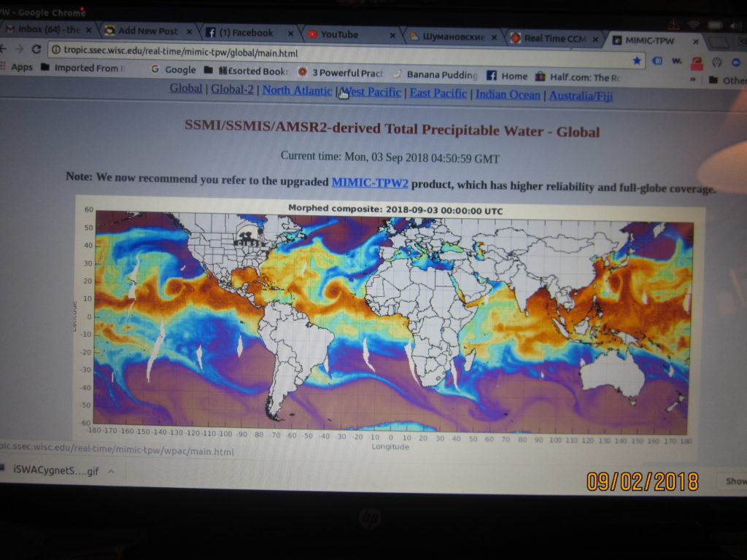This screenshot has height=560, width=747.
Task: Reload the page using the refresh icon
Action: coord(36,50)
